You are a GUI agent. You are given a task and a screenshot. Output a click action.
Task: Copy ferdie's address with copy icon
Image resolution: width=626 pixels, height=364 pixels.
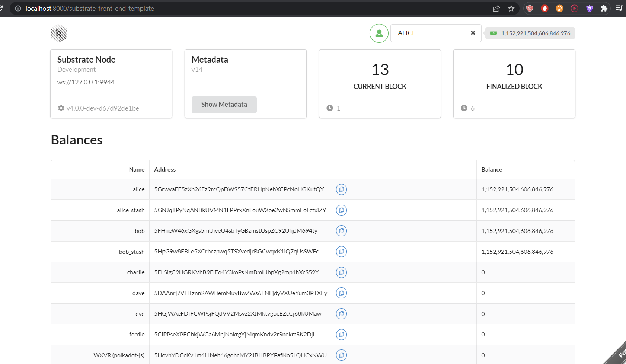point(341,335)
